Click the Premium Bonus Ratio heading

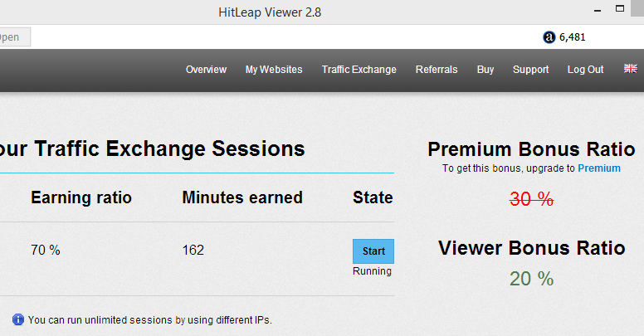coord(531,149)
